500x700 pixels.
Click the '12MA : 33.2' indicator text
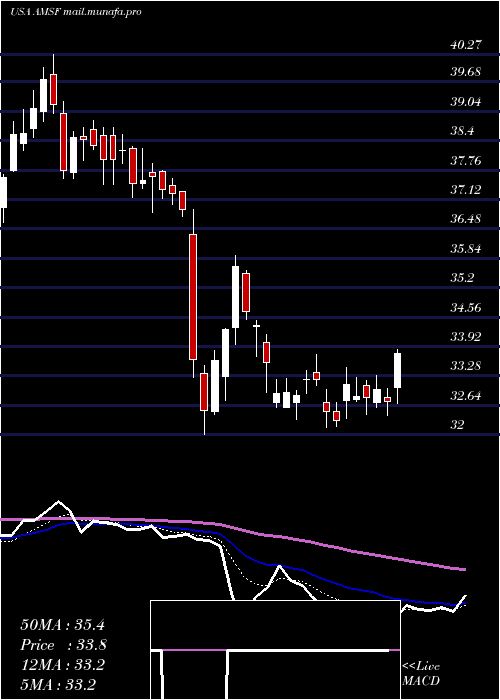click(62, 665)
